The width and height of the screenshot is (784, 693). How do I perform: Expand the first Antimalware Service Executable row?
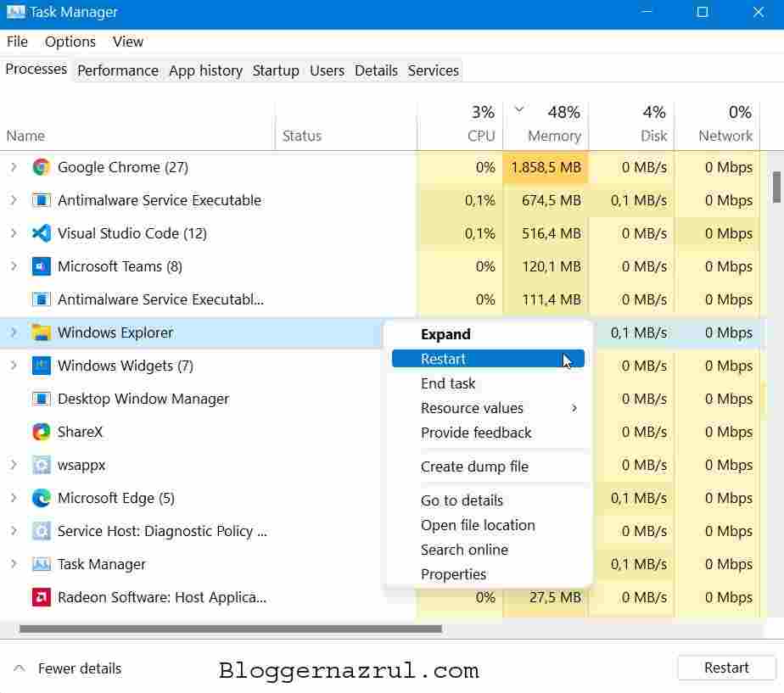(x=14, y=200)
